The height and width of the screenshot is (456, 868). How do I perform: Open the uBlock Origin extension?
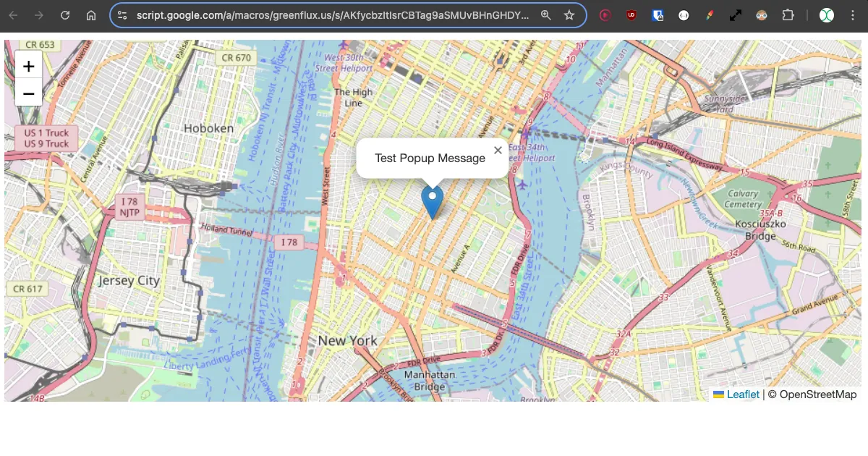click(x=631, y=15)
